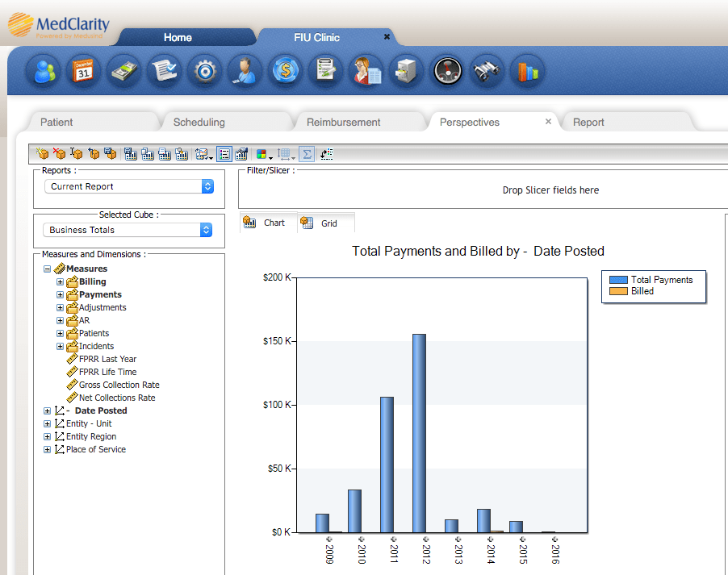Open the bar chart reports icon
The image size is (728, 575).
528,71
